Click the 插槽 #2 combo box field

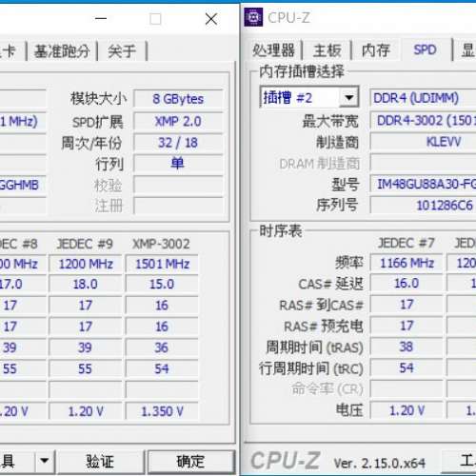309,97
